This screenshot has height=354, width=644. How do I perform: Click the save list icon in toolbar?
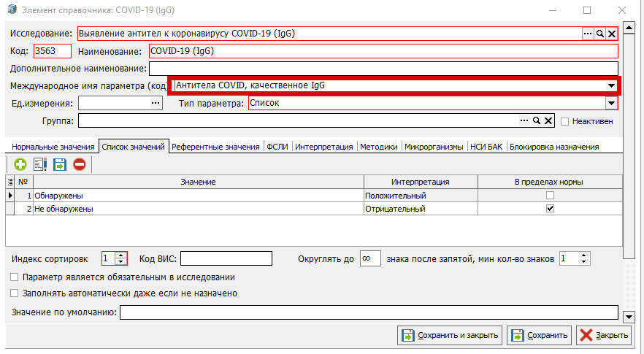60,164
